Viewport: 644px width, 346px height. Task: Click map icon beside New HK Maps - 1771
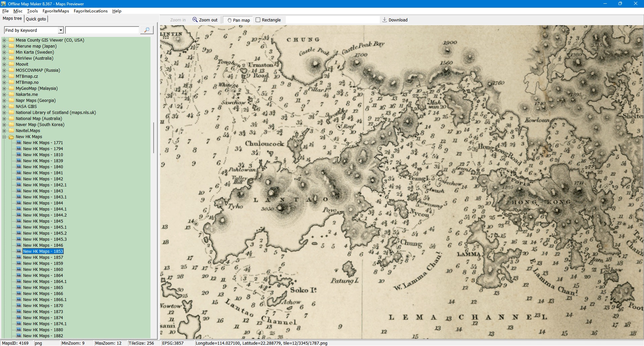pyautogui.click(x=19, y=143)
